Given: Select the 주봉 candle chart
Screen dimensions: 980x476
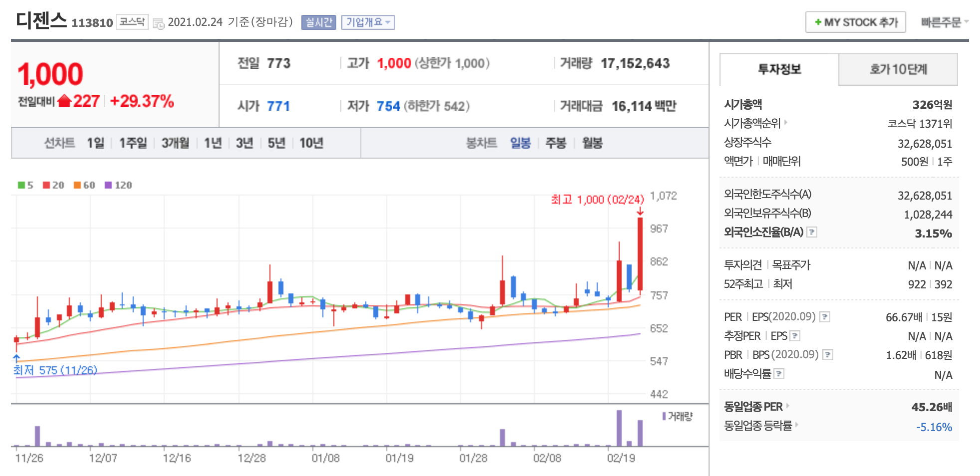Looking at the screenshot, I should pyautogui.click(x=556, y=143).
